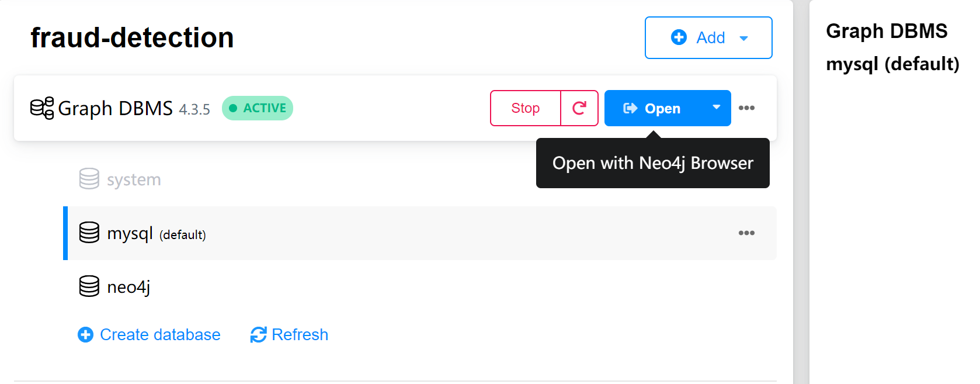Viewport: 980px width, 384px height.
Task: Click the system database icon
Action: [x=89, y=179]
